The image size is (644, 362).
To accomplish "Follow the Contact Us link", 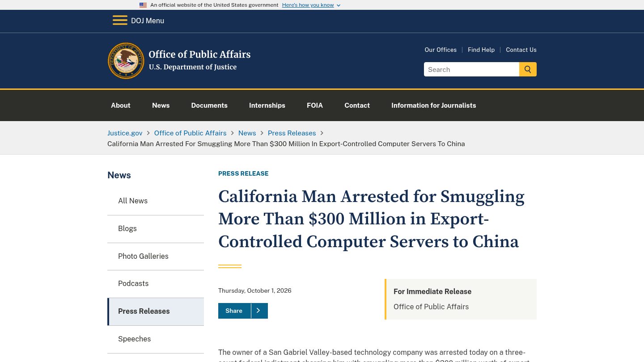I will [x=521, y=50].
